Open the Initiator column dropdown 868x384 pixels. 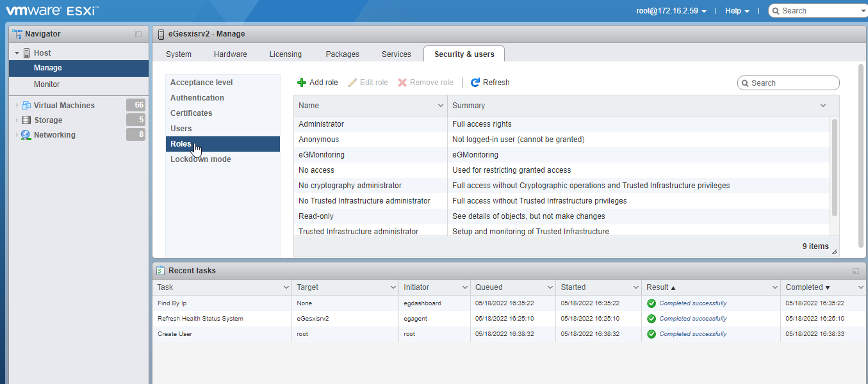[x=465, y=288]
